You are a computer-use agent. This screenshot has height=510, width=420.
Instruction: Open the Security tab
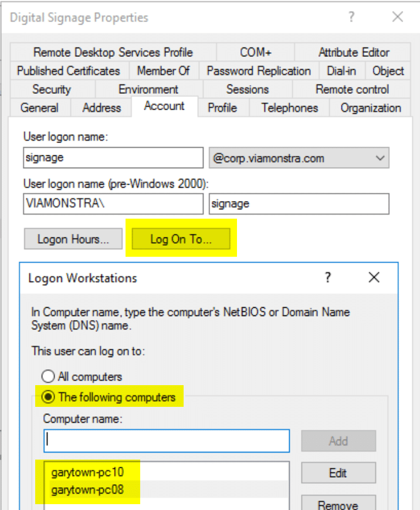[x=52, y=90]
